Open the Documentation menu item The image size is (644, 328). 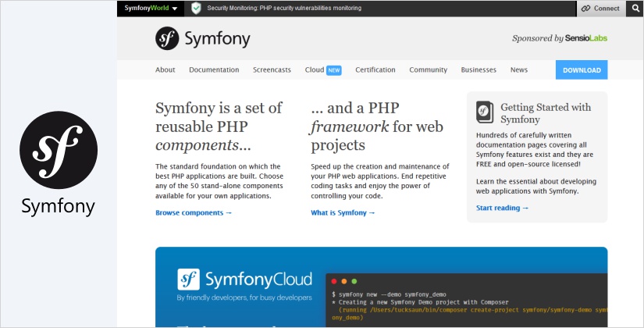pyautogui.click(x=214, y=70)
